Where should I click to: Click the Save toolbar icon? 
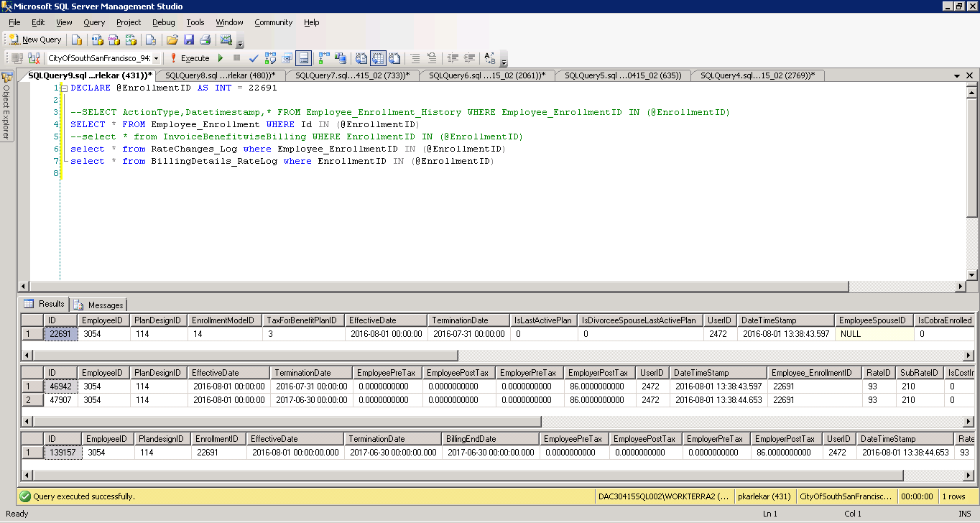[189, 40]
